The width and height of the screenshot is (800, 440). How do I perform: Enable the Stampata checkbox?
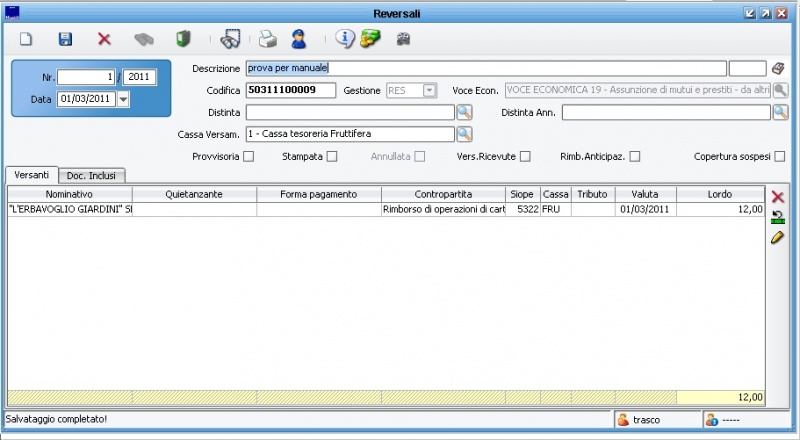point(331,156)
